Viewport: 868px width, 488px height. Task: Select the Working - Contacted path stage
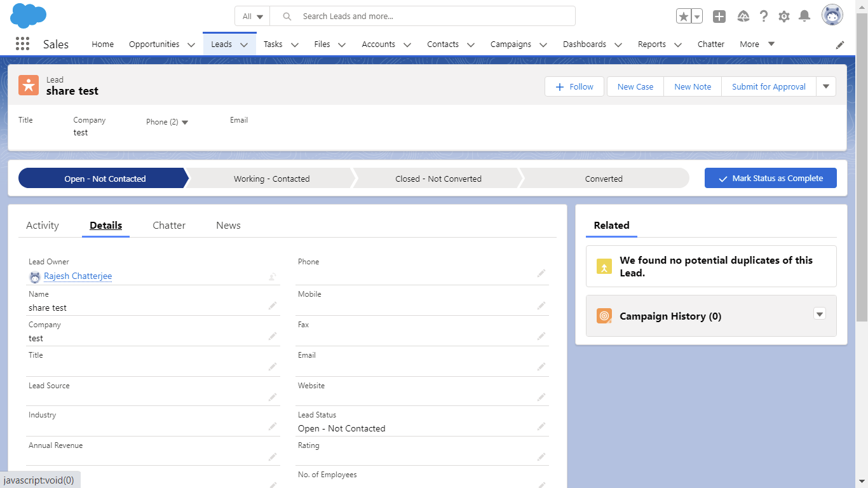pos(271,179)
